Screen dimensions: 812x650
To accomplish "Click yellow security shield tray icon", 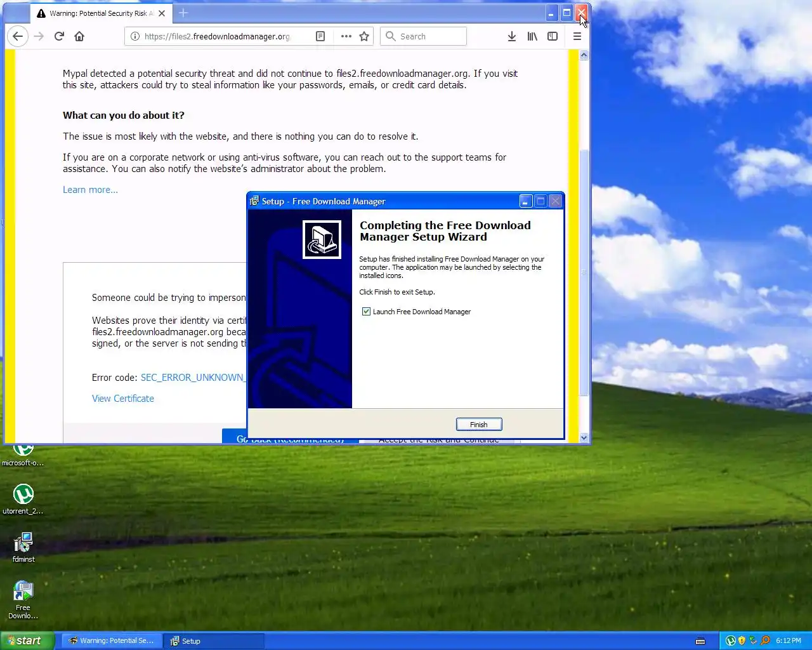I will (x=742, y=640).
